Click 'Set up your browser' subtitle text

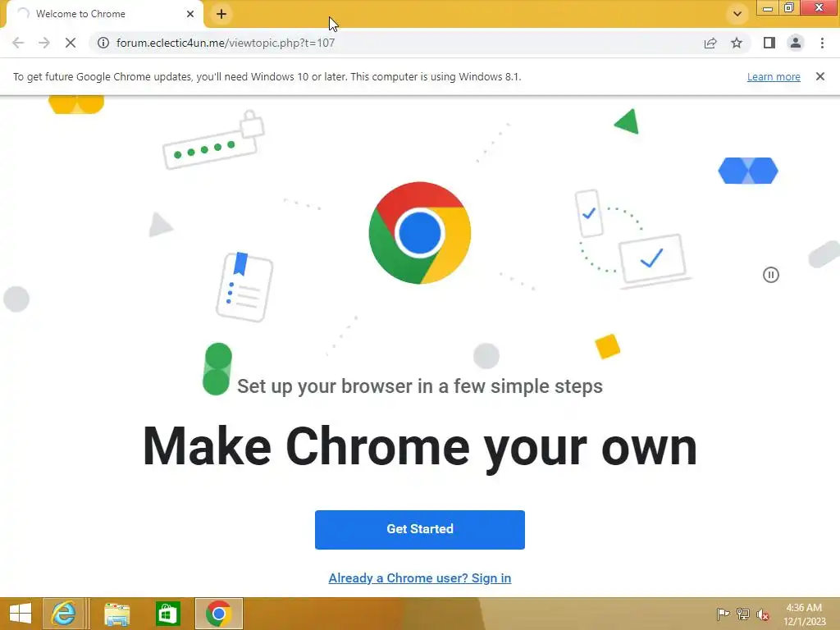[x=420, y=386]
